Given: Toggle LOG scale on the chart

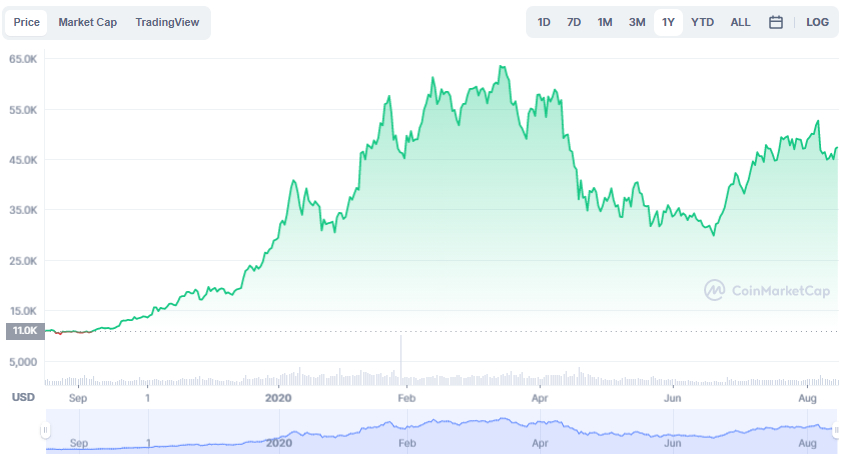Looking at the screenshot, I should click(817, 23).
